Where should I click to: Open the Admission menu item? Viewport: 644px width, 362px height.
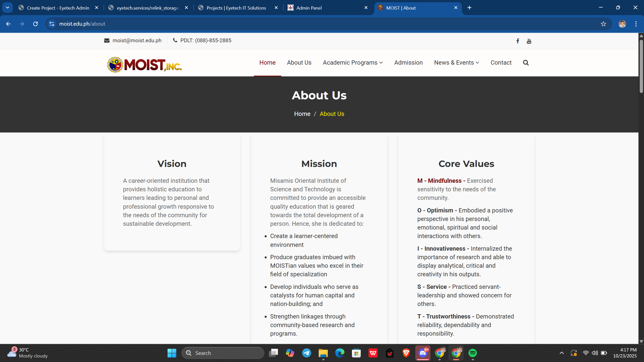(x=408, y=63)
